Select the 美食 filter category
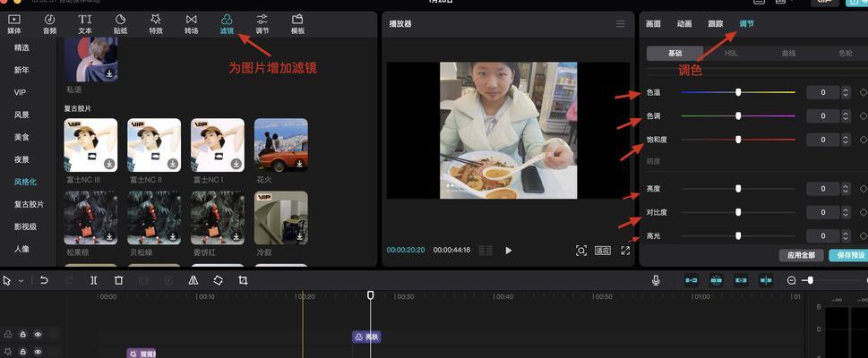This screenshot has height=358, width=868. 21,137
